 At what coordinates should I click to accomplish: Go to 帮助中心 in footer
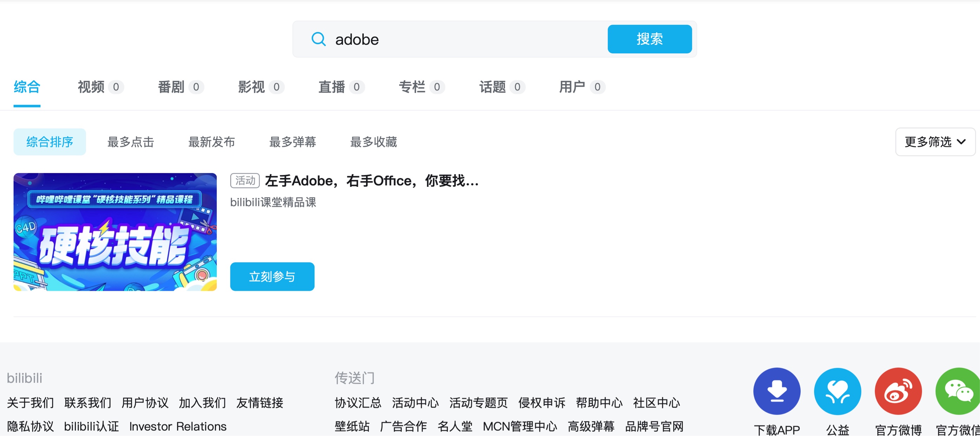(599, 403)
